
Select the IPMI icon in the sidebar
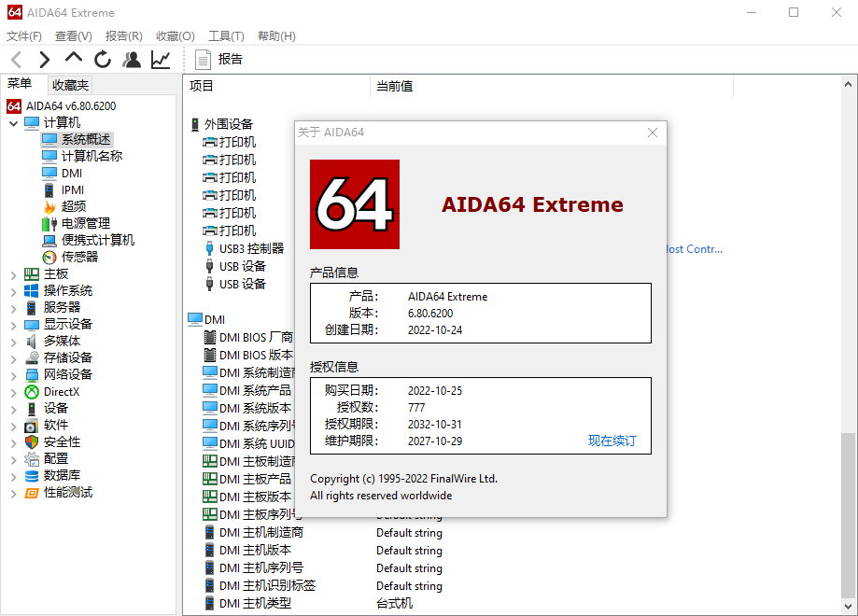(49, 189)
